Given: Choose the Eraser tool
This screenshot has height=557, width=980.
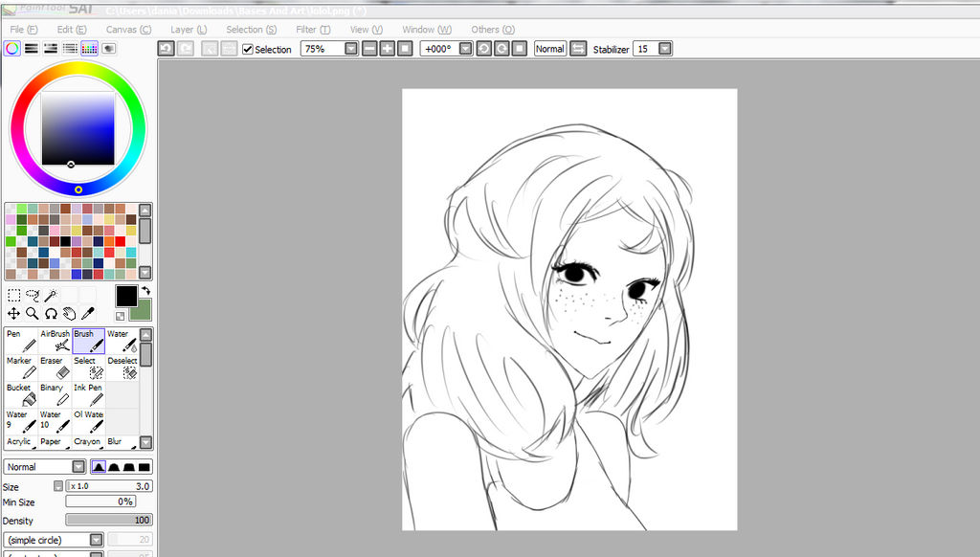Looking at the screenshot, I should pyautogui.click(x=55, y=368).
